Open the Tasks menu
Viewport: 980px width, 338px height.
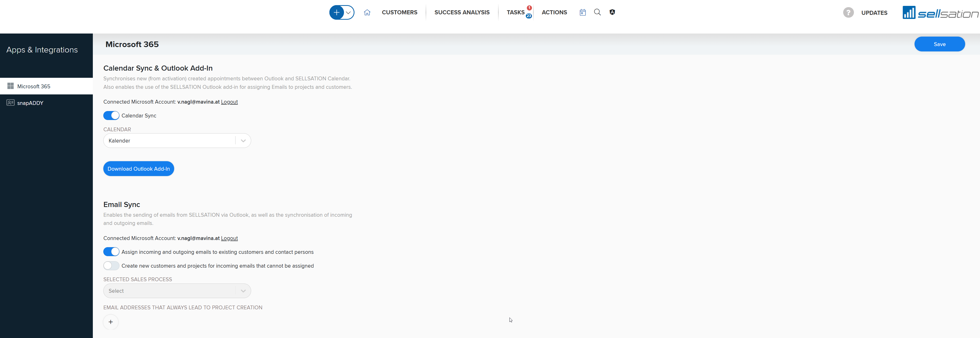(516, 13)
